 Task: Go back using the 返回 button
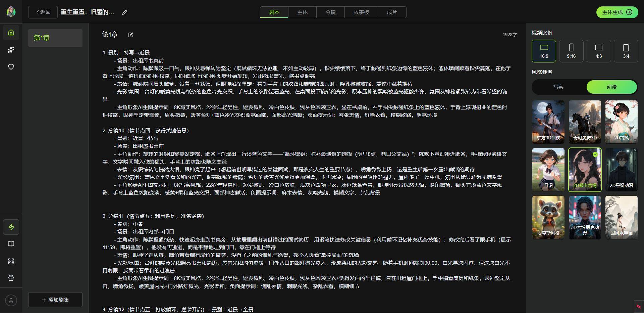click(x=43, y=12)
